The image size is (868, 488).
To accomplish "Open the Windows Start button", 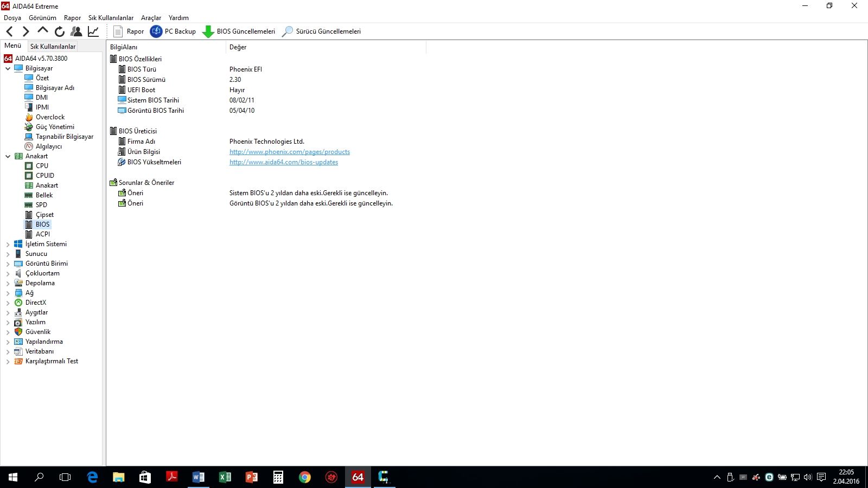I will point(13,477).
